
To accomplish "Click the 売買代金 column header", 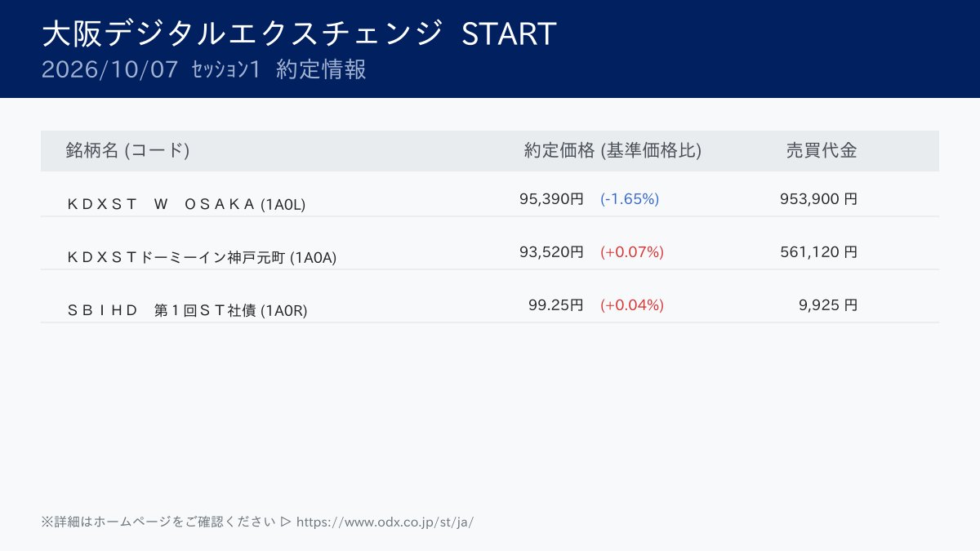I will coord(822,150).
